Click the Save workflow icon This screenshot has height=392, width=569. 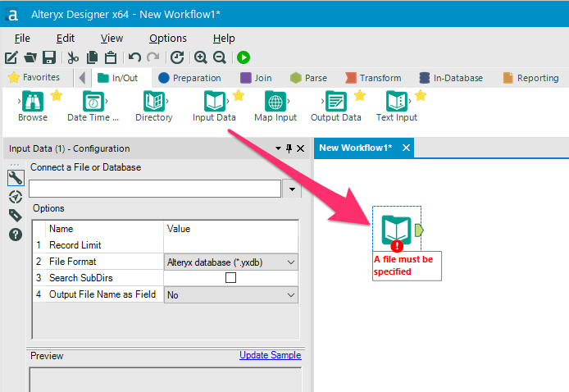[49, 57]
